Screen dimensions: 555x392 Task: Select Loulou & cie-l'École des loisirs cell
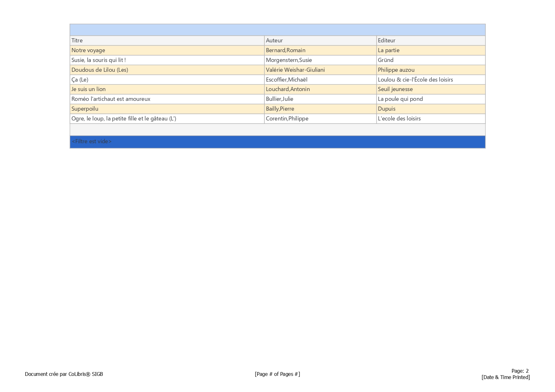[x=431, y=80]
